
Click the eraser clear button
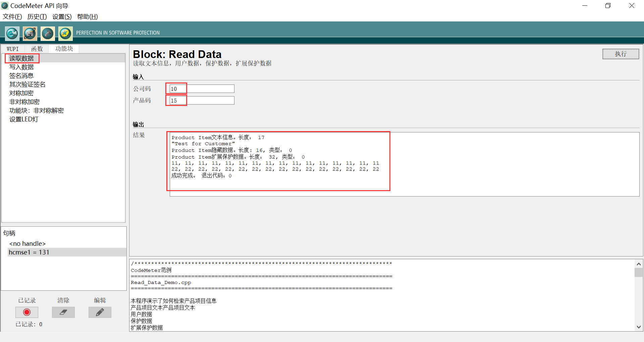click(63, 312)
